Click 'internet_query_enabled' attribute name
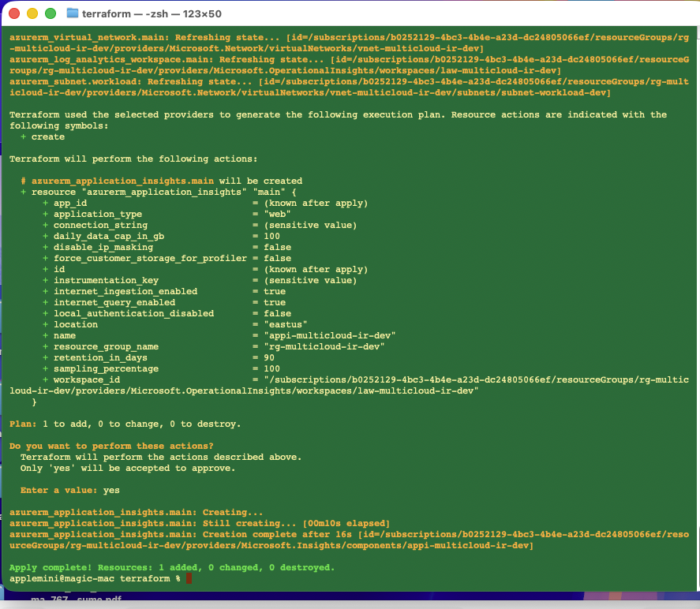This screenshot has height=609, width=700. 114,302
